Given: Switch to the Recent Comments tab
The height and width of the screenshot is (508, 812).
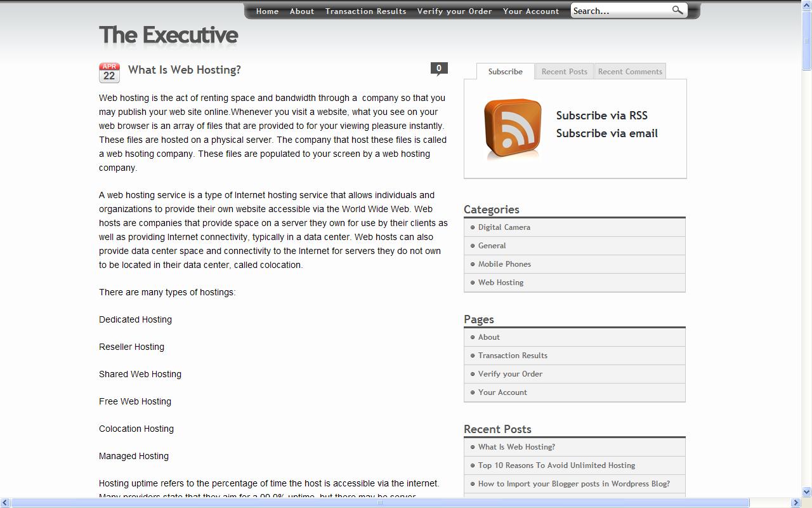Looking at the screenshot, I should click(630, 72).
